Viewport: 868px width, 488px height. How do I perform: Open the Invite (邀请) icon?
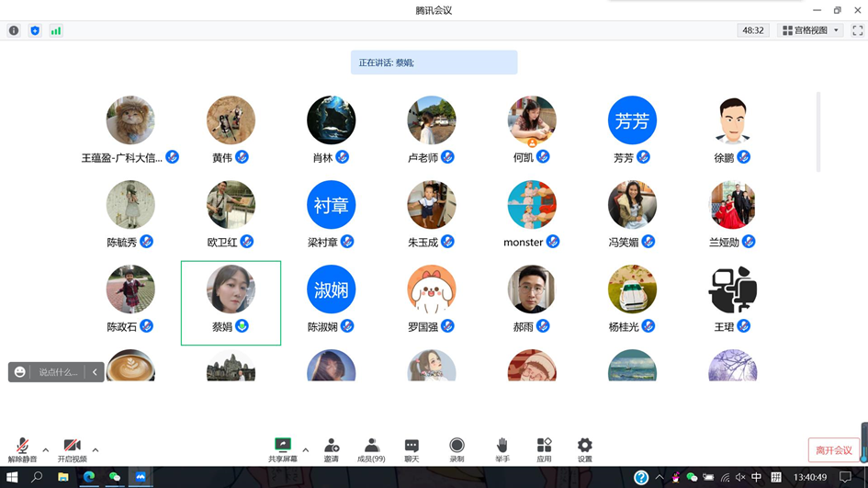coord(332,448)
